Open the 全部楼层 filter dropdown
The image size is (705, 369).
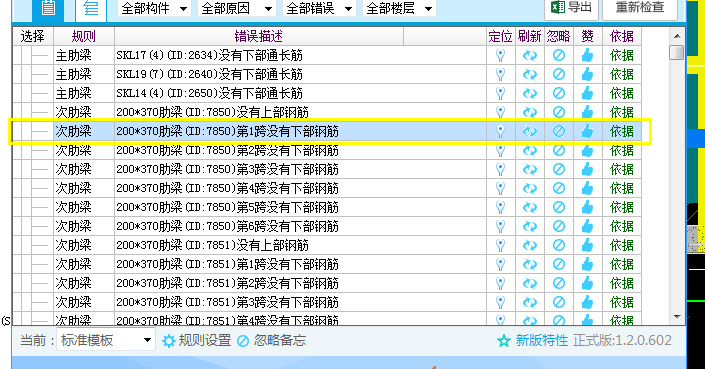399,8
